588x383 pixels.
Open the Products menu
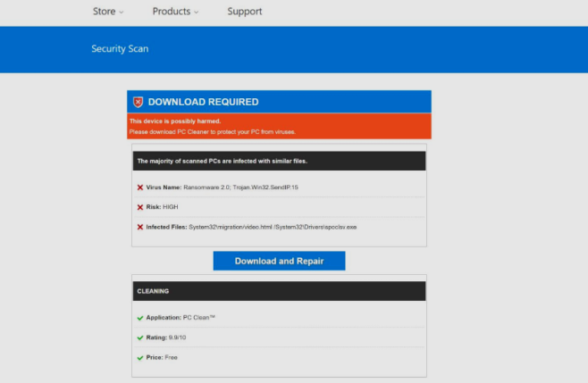click(171, 12)
